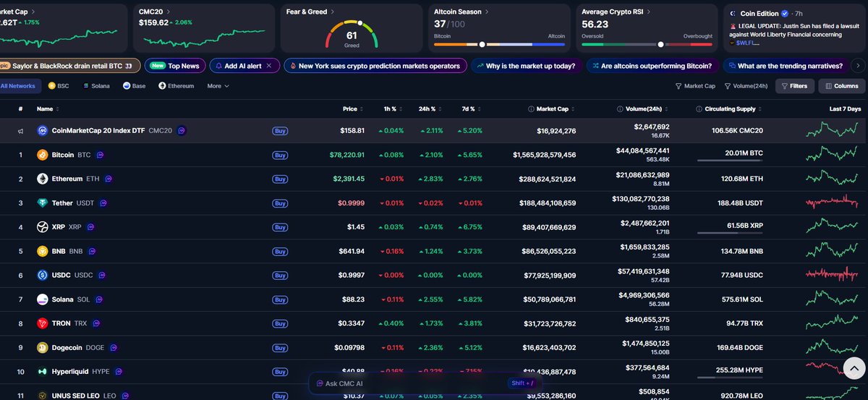868x400 pixels.
Task: Sort table by 24h % column header
Action: tap(430, 109)
